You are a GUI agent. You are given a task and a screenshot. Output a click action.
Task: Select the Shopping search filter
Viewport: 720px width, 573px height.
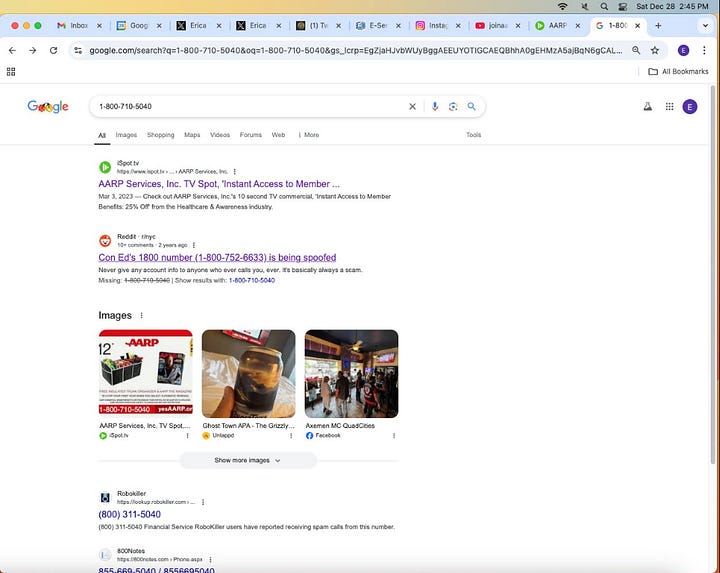pyautogui.click(x=161, y=135)
